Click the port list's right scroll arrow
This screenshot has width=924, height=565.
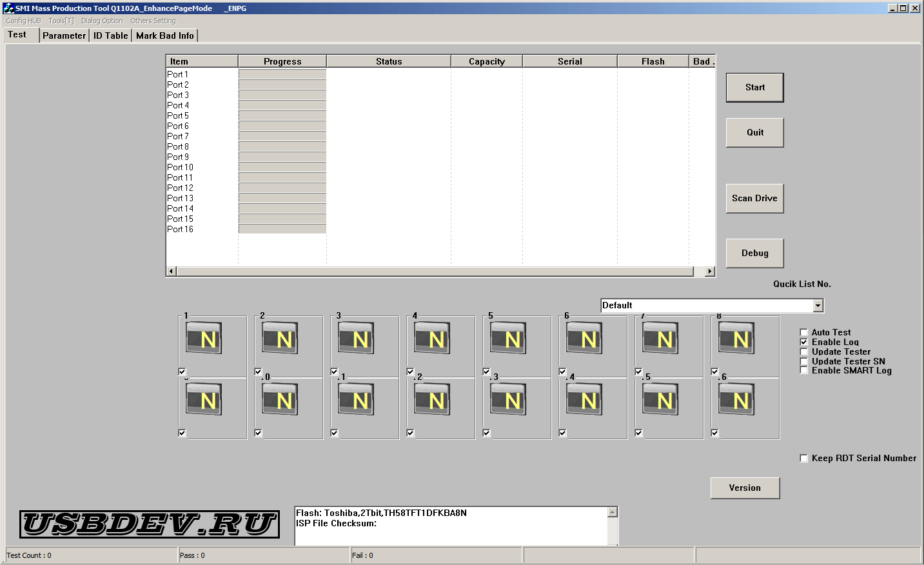pos(710,272)
